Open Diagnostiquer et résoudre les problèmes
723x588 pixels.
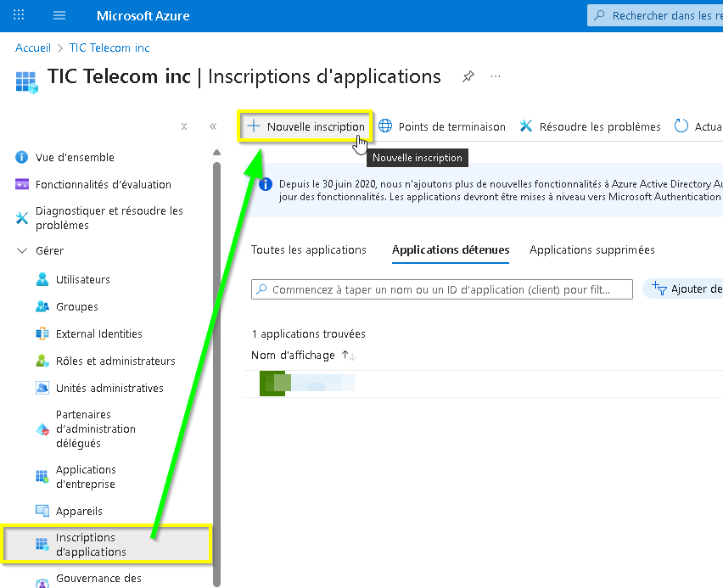pos(109,218)
